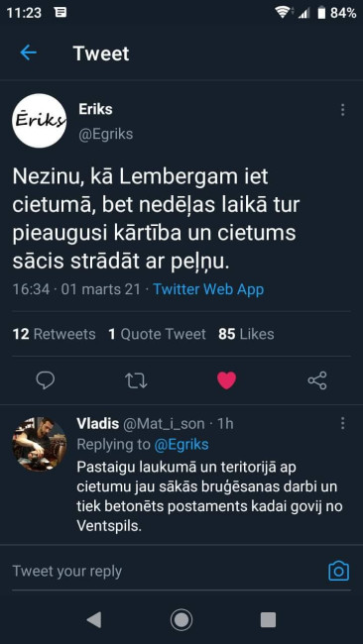Viewport: 363px width, 644px height.
Task: Tap the retweet arrows icon
Action: 136,380
